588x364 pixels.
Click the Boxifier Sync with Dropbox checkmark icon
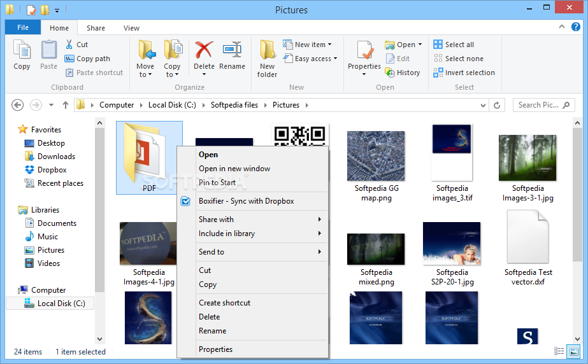(185, 201)
